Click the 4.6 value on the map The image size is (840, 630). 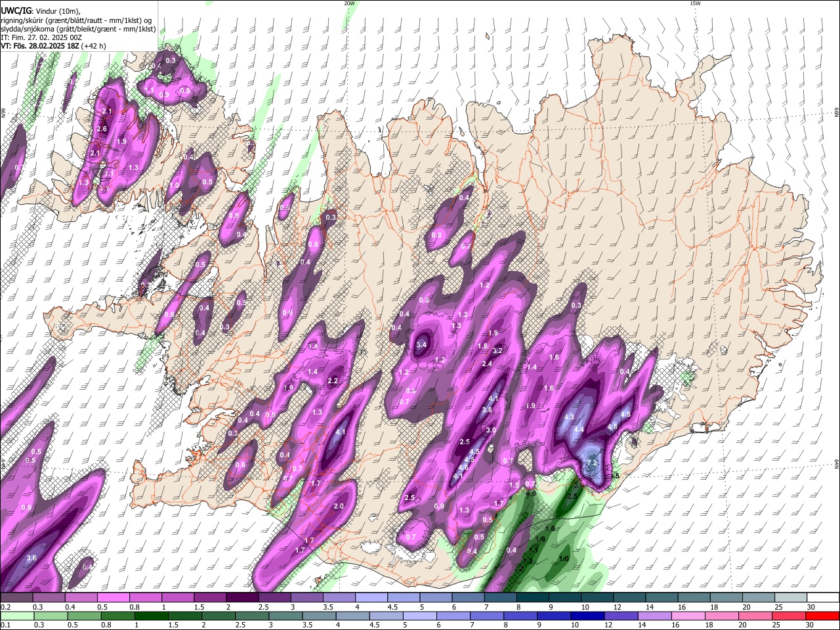click(463, 467)
